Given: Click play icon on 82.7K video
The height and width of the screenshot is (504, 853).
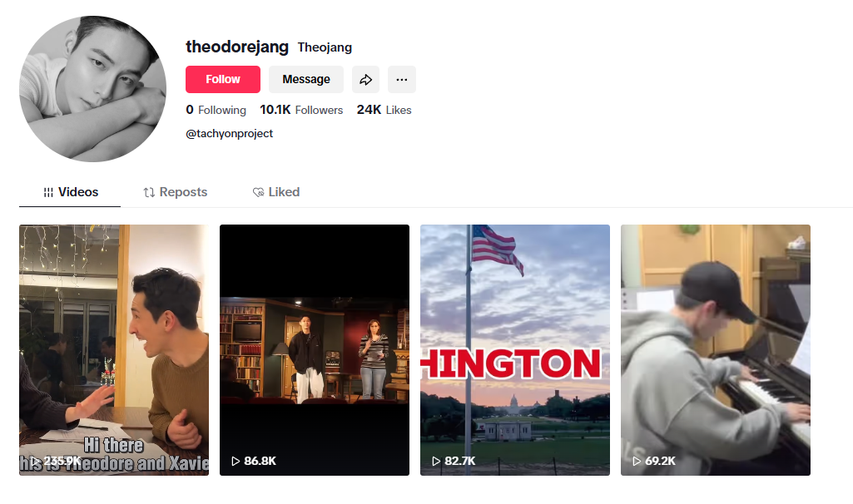Looking at the screenshot, I should [x=436, y=461].
